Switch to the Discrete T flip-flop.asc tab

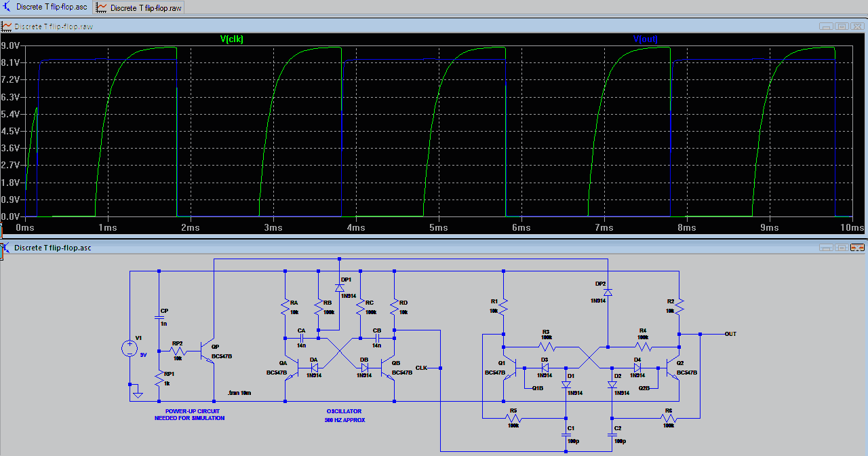[45, 7]
